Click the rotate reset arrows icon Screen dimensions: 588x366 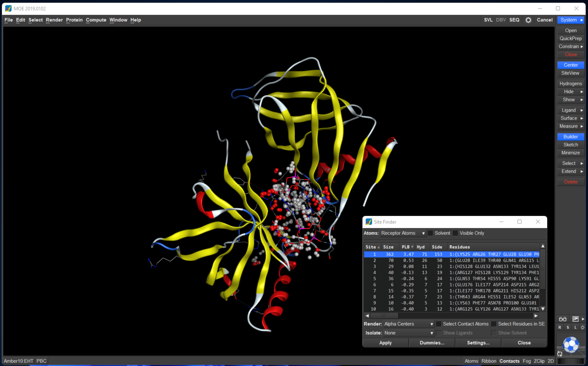tap(560, 354)
